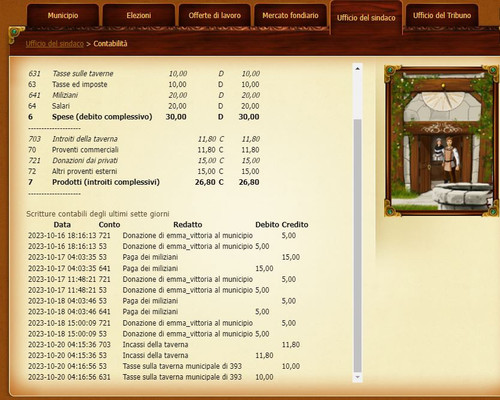This screenshot has height=400, width=500.
Task: Click Tasse sulla taverna municipale for account 53
Action: [x=182, y=366]
